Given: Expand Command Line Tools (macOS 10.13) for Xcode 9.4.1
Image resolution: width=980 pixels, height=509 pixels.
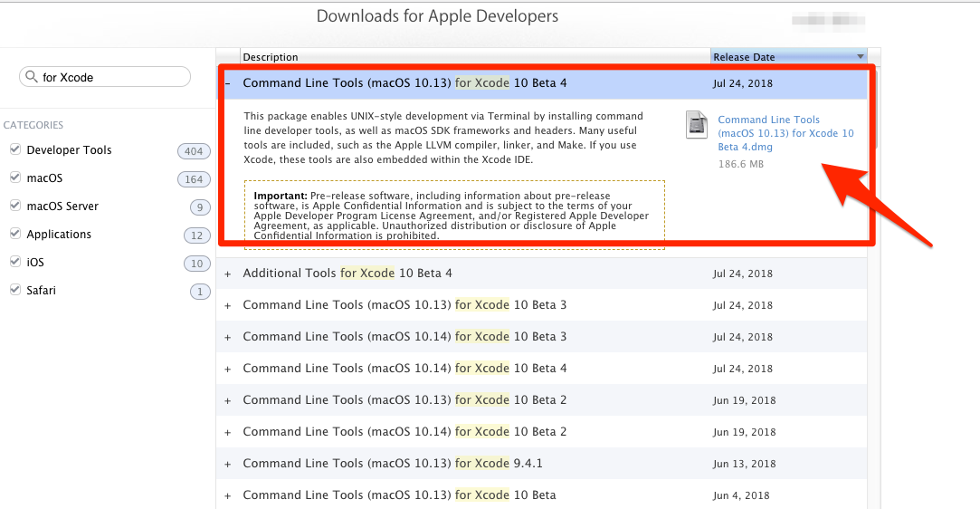Looking at the screenshot, I should [x=228, y=464].
